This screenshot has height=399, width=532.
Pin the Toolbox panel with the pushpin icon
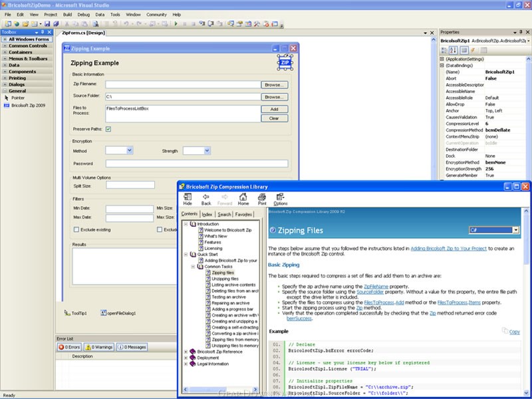coord(43,32)
